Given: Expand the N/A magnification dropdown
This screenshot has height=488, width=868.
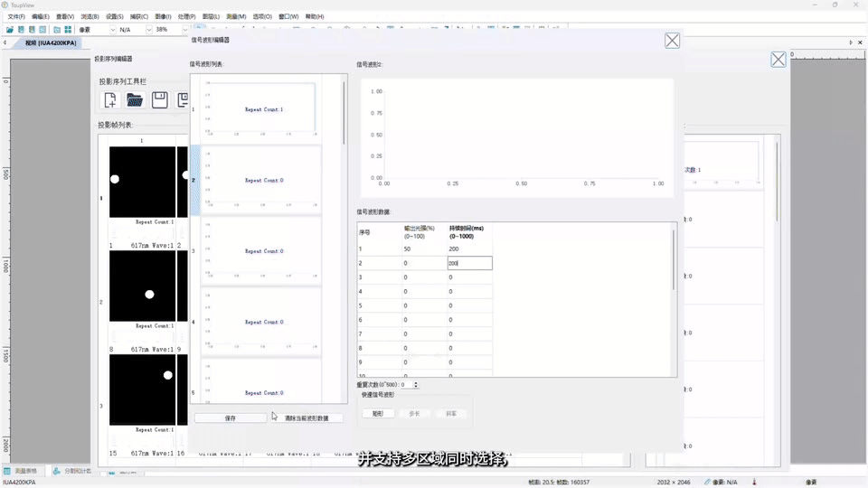Looking at the screenshot, I should (x=148, y=29).
